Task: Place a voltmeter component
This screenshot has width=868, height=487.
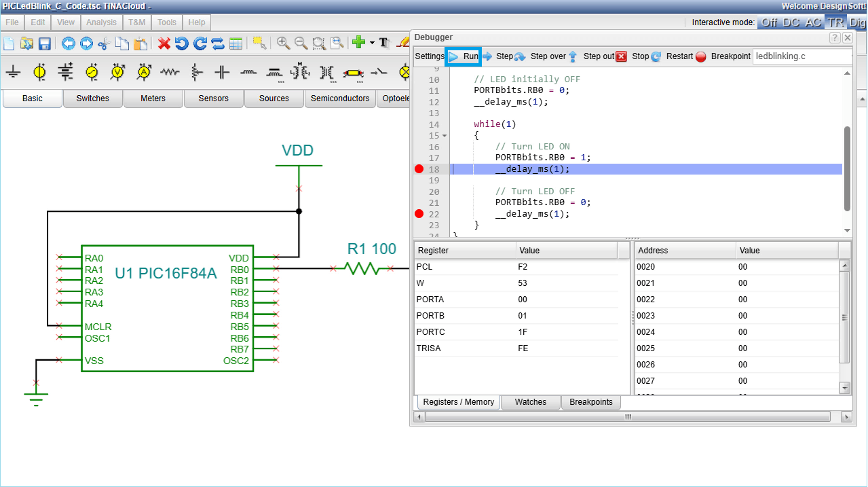Action: click(x=118, y=71)
